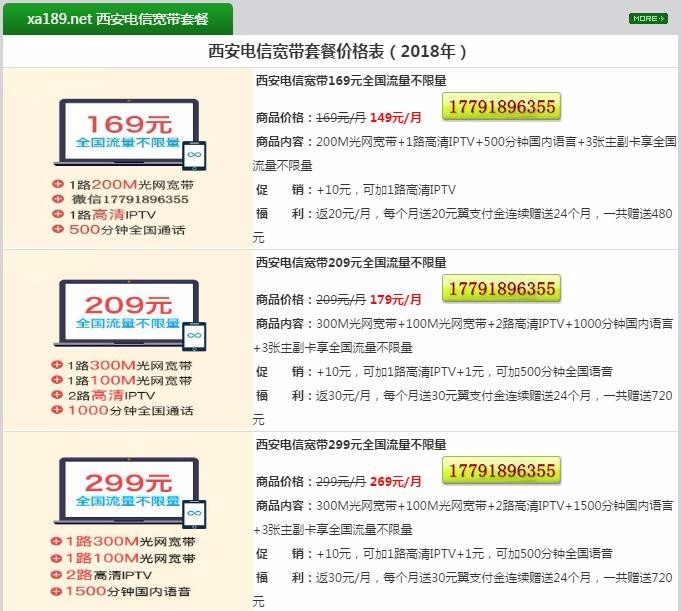
Task: Click the red 269元/月 discounted price
Action: [396, 481]
